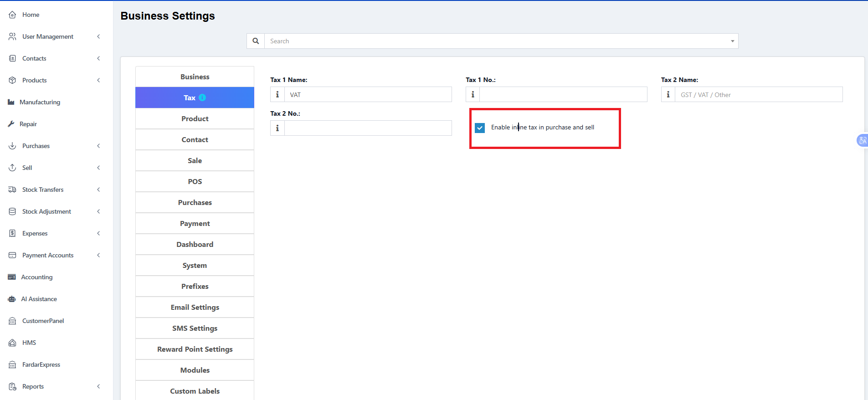Click the Manufacturing factory icon
The image size is (868, 400).
pos(11,102)
